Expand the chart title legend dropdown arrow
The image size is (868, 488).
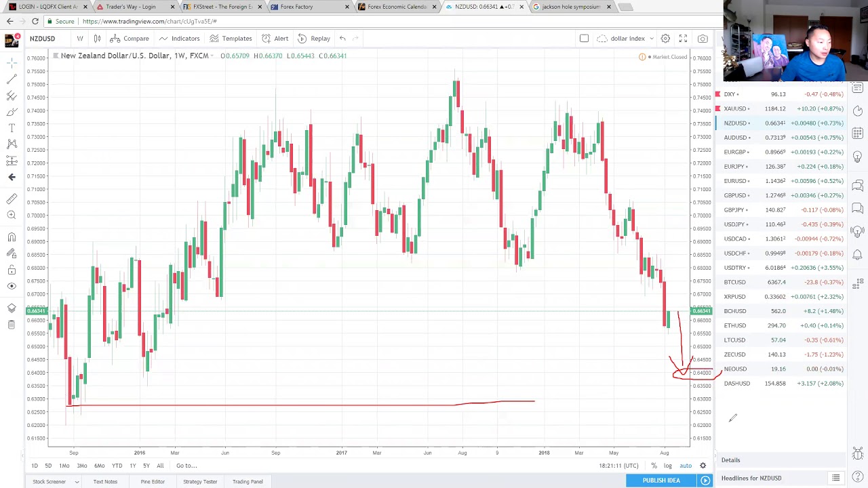(212, 56)
